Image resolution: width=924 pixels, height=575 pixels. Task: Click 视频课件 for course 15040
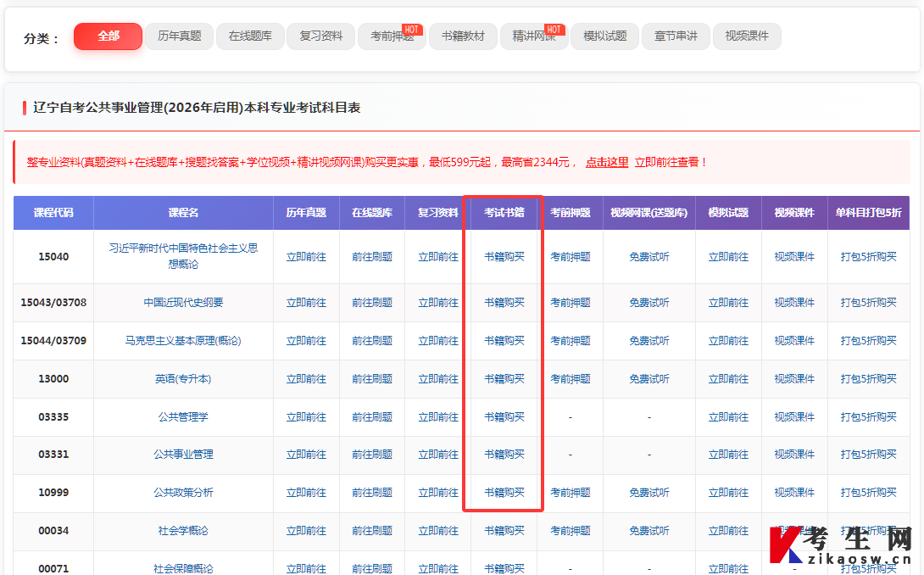pos(794,256)
